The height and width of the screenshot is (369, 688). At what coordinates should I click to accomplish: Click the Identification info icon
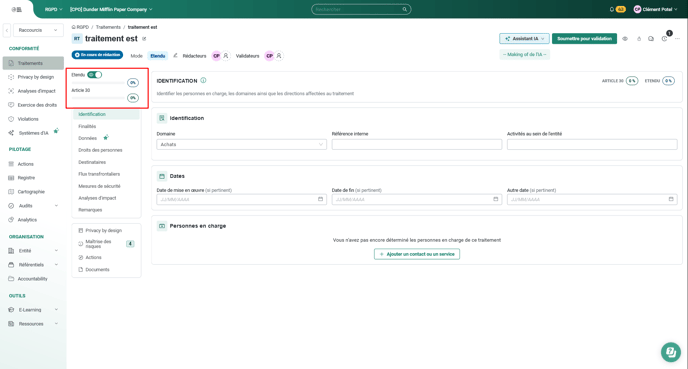pyautogui.click(x=203, y=80)
